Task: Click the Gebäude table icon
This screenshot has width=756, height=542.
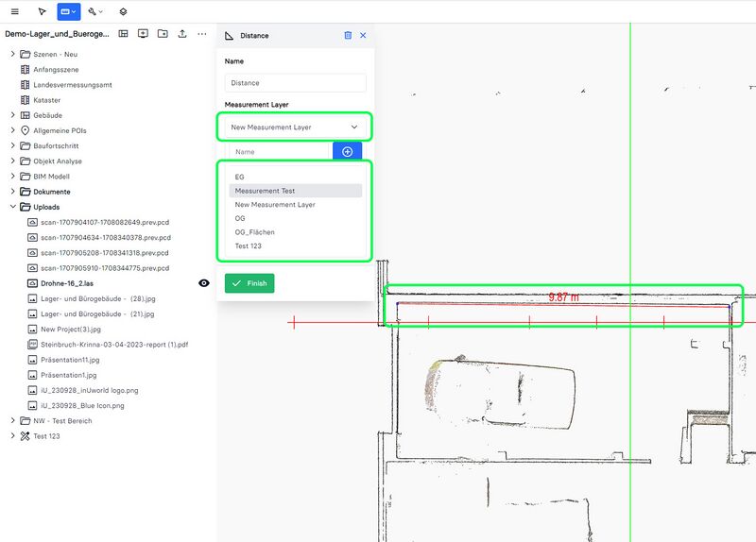Action: [26, 115]
